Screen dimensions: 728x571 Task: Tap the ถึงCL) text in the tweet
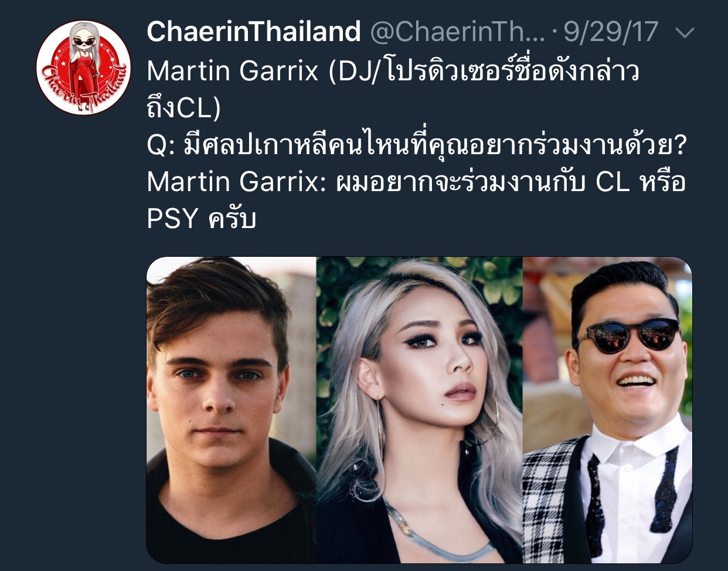coord(183,108)
